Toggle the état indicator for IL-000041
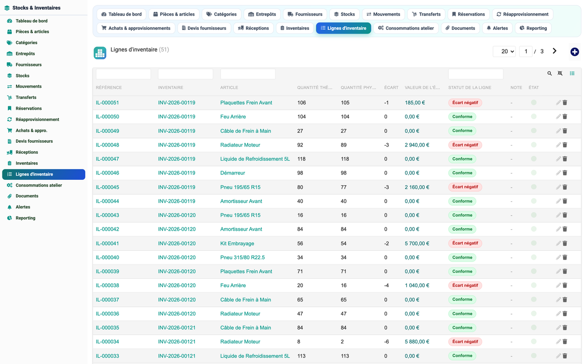Viewport: 588px width, 364px height. (534, 243)
